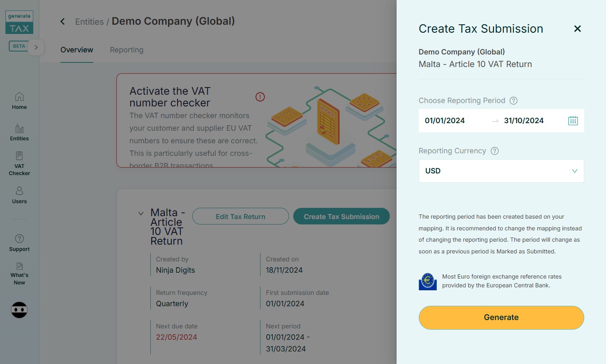Open Home from the sidebar
The height and width of the screenshot is (364, 606).
tap(19, 101)
